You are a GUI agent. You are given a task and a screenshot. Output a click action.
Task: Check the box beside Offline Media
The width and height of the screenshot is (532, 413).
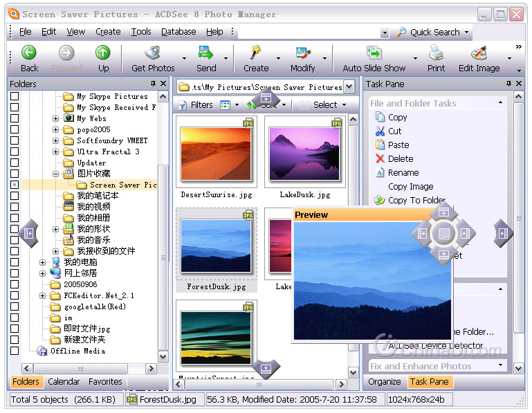15,351
